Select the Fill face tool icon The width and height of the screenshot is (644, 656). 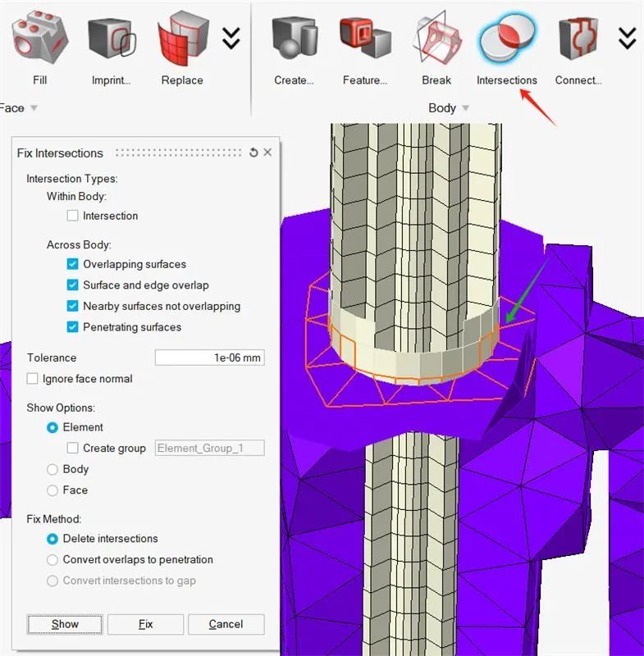pos(39,37)
